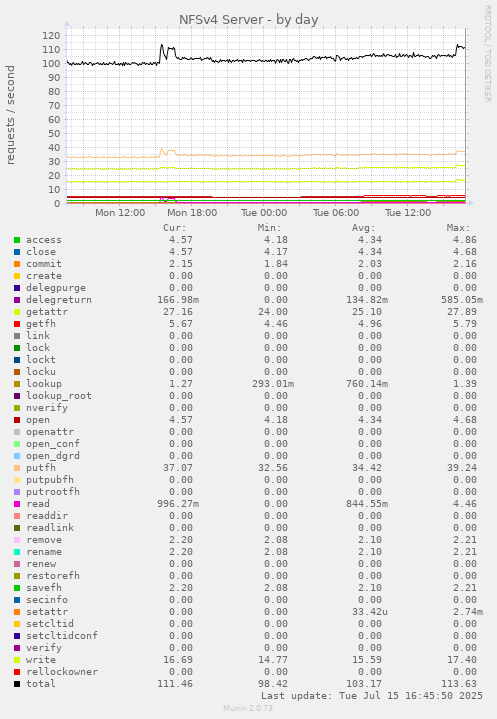Click the black swatch beside total
The image size is (497, 719).
click(17, 684)
